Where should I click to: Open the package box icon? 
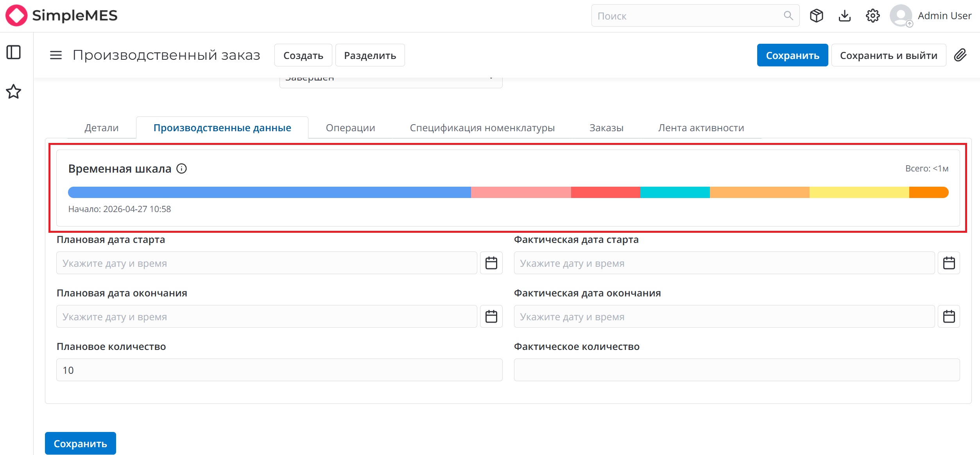pos(816,16)
